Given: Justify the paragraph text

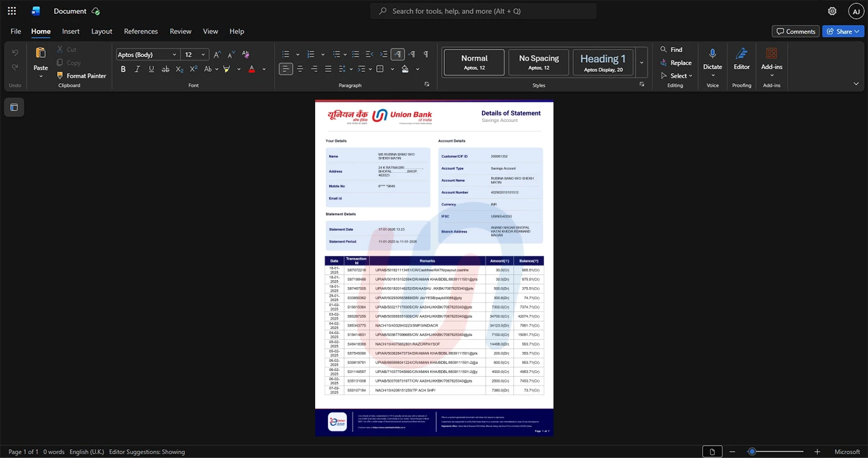Looking at the screenshot, I should pyautogui.click(x=328, y=69).
